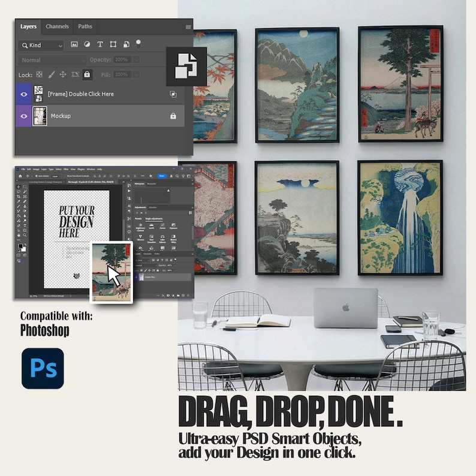The image size is (476, 476).
Task: Hide the Mockup layer
Action: point(23,116)
